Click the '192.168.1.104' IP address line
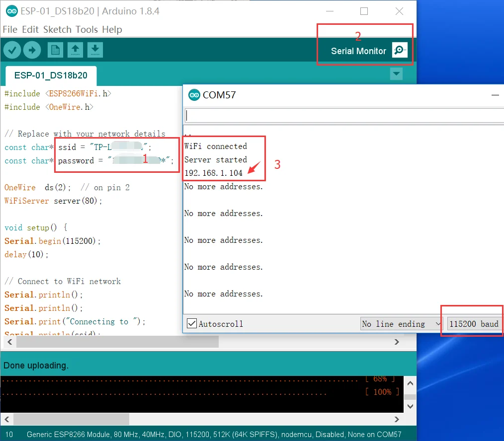The width and height of the screenshot is (504, 441). [x=213, y=173]
